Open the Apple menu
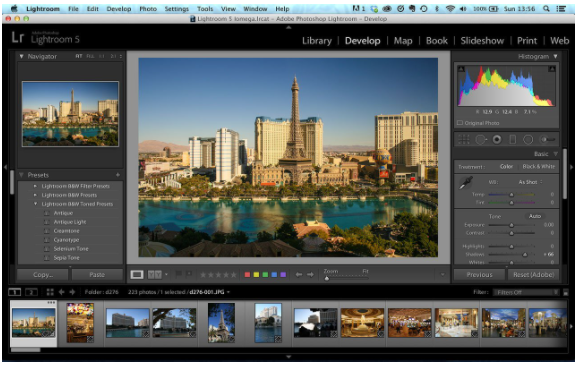 click(x=14, y=9)
